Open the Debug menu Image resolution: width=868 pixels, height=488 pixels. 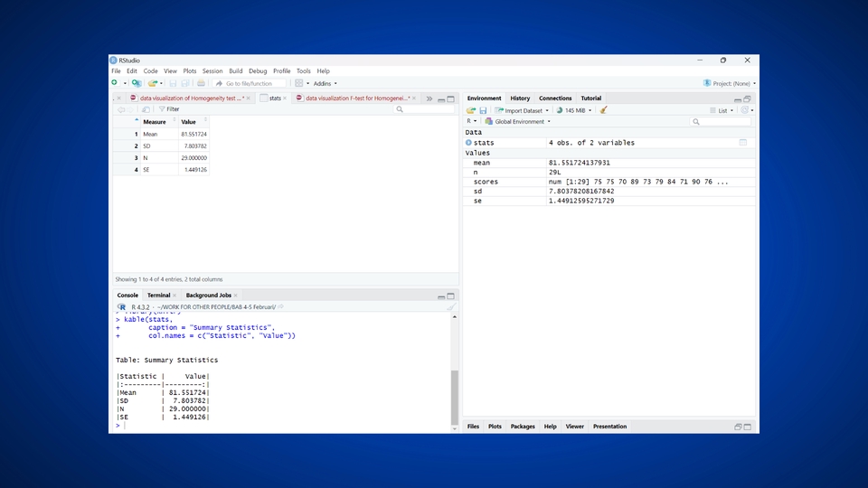point(258,70)
